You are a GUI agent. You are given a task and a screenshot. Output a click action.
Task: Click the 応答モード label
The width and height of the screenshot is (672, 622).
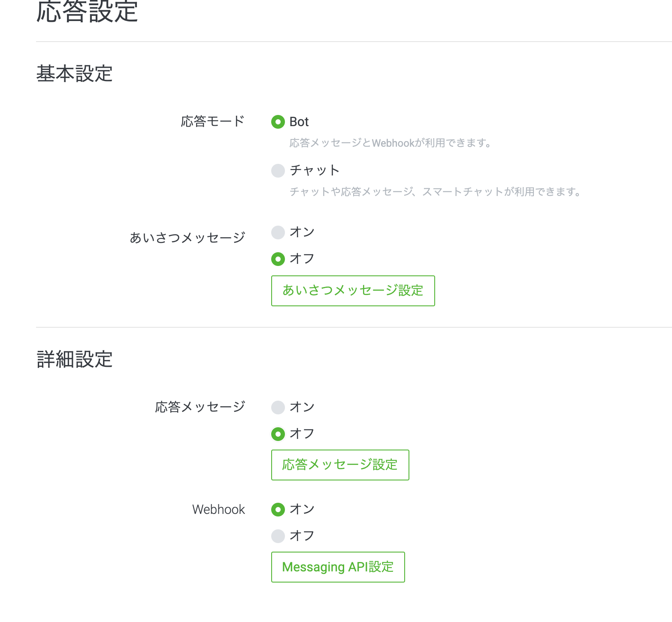[213, 121]
